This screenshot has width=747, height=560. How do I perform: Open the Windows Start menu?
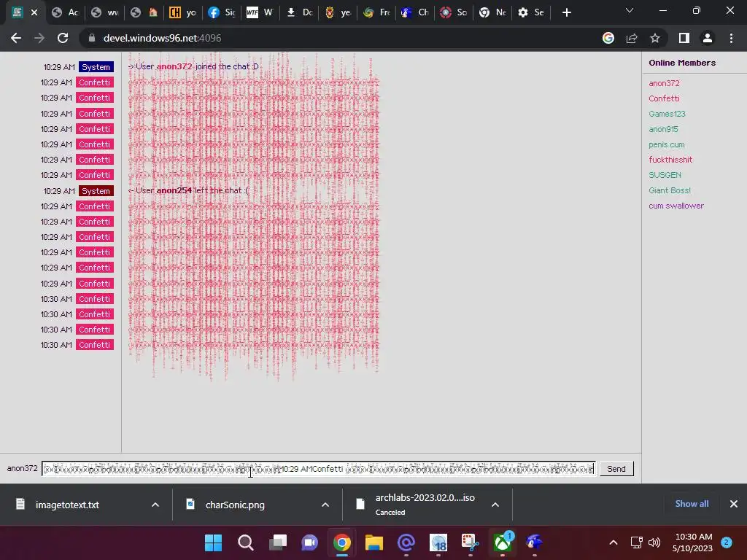point(213,542)
